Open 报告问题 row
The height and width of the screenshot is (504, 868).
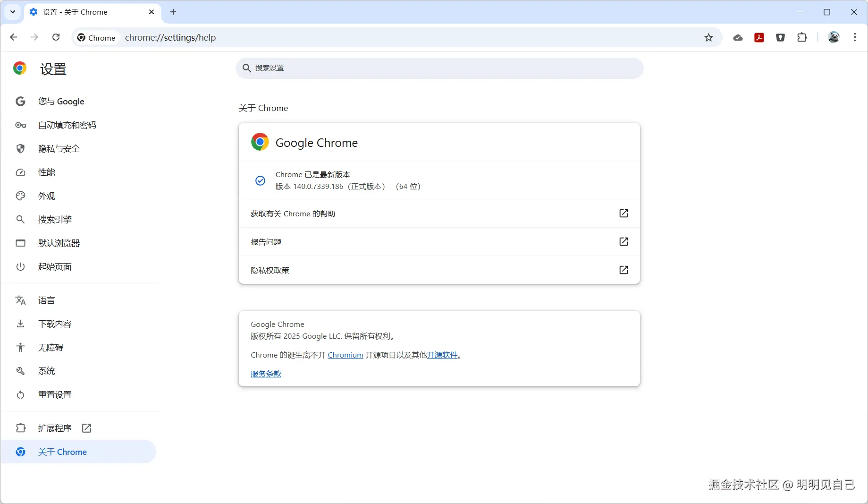[439, 242]
